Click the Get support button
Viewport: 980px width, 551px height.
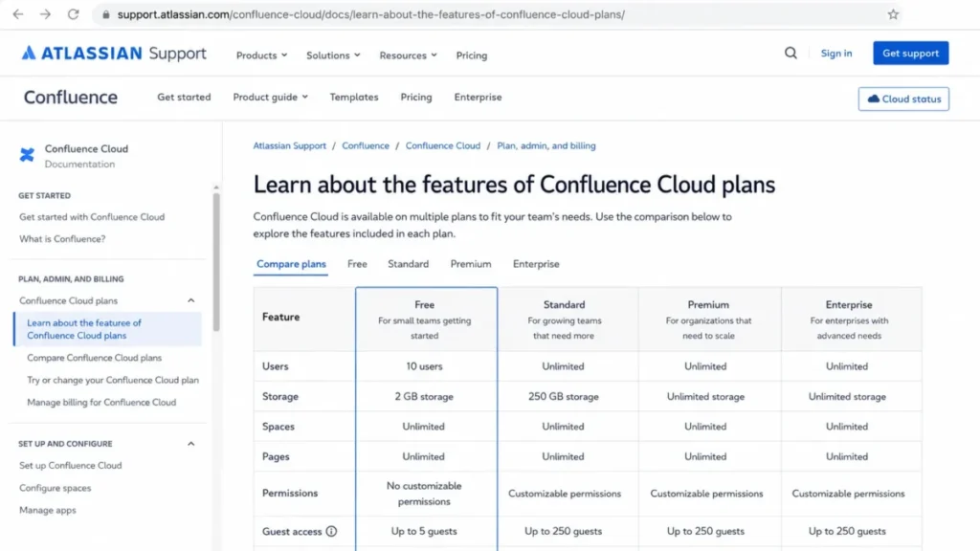point(911,54)
